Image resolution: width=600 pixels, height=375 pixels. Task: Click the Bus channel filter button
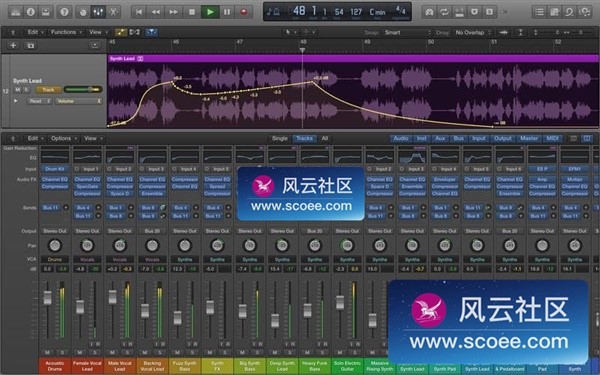coord(458,138)
